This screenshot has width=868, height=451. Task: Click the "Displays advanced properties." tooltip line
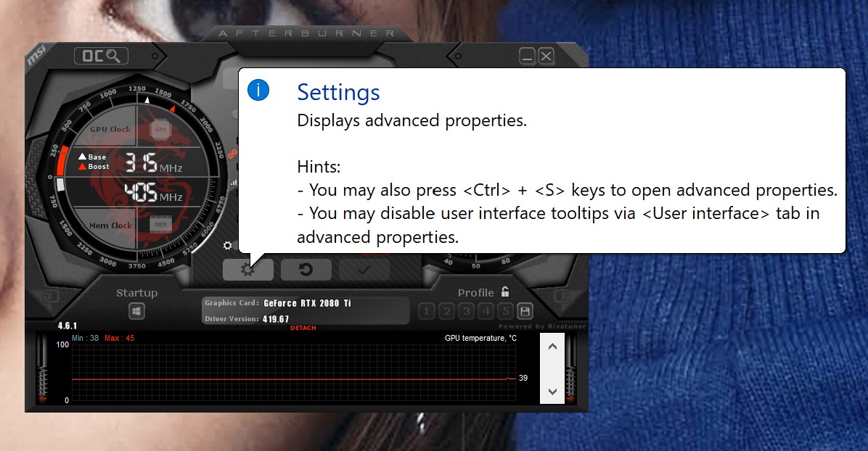[x=412, y=120]
